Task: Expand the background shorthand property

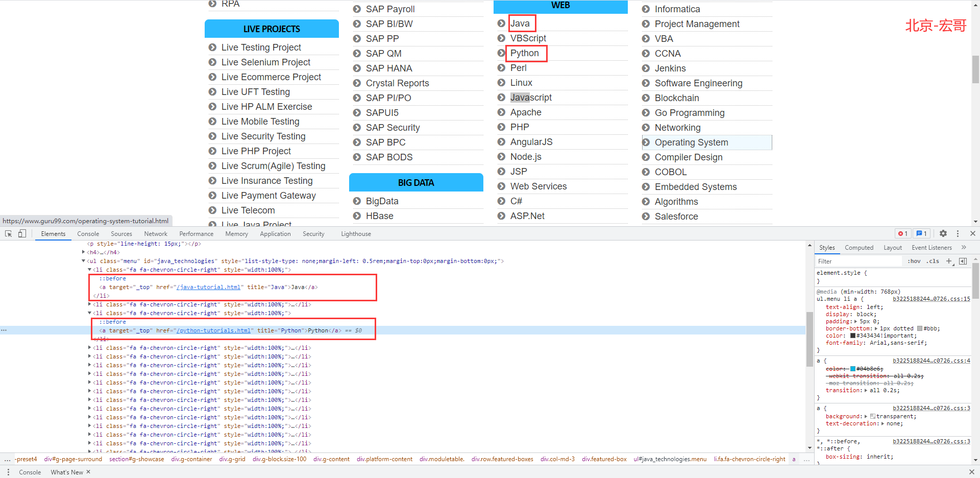Action: (866, 417)
